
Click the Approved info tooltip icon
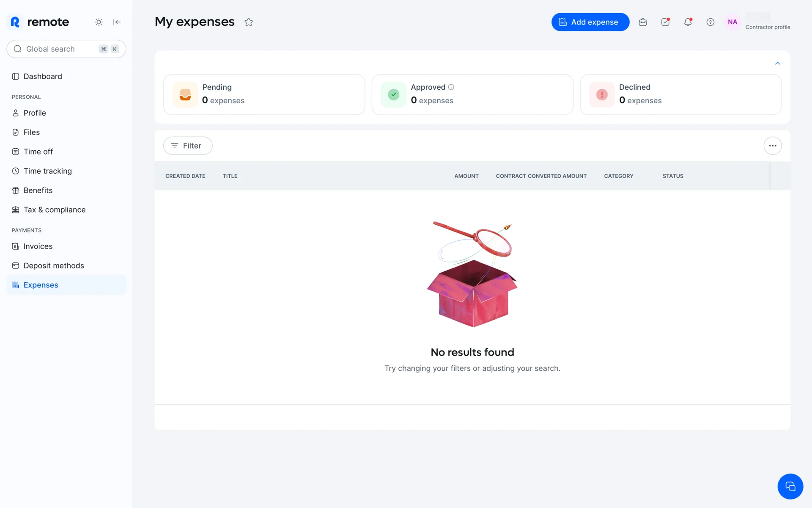(x=451, y=87)
